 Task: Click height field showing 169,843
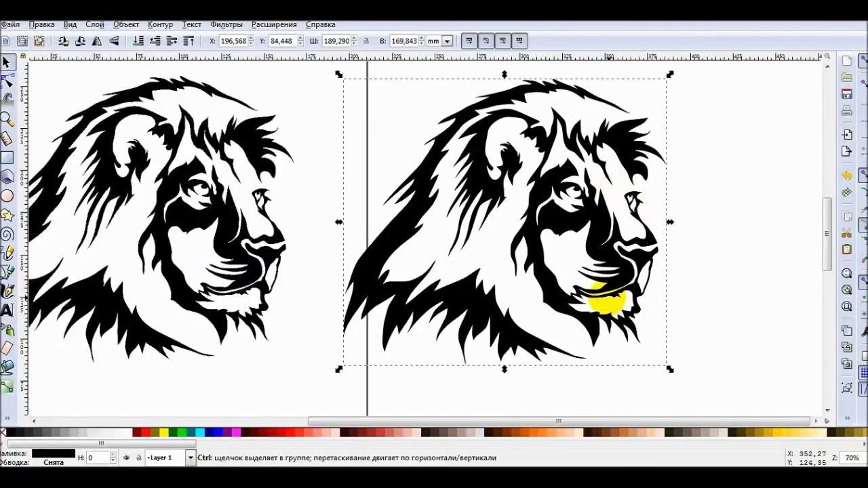[403, 41]
